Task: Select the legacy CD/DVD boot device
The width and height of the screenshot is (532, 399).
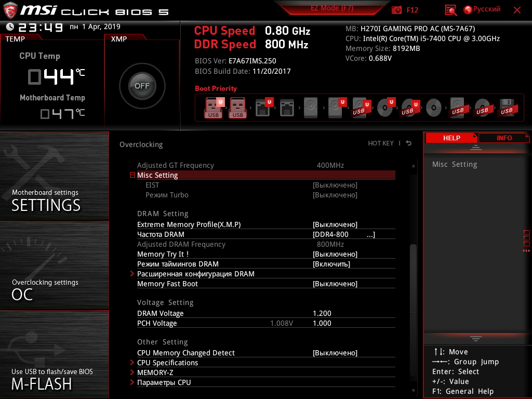Action: click(434, 108)
